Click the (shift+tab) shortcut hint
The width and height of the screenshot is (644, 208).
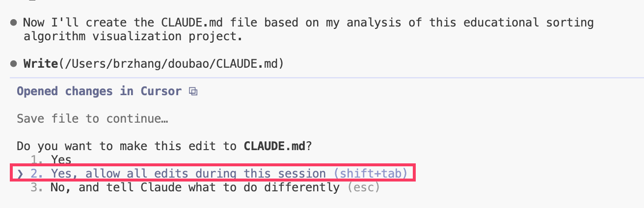(371, 174)
